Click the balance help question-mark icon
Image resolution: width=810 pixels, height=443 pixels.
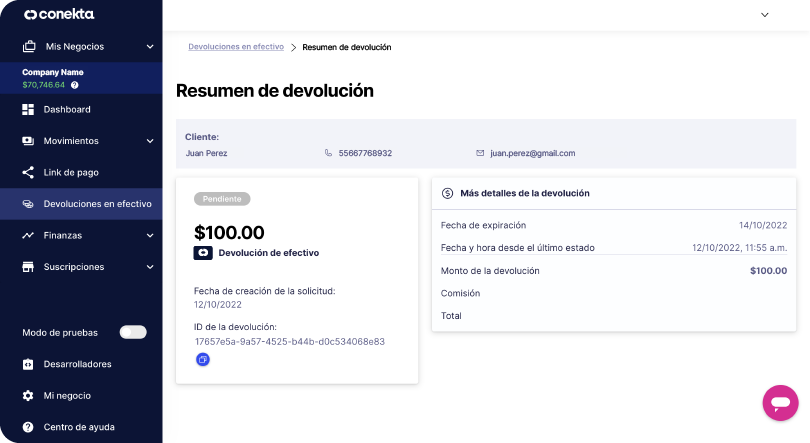pyautogui.click(x=74, y=85)
